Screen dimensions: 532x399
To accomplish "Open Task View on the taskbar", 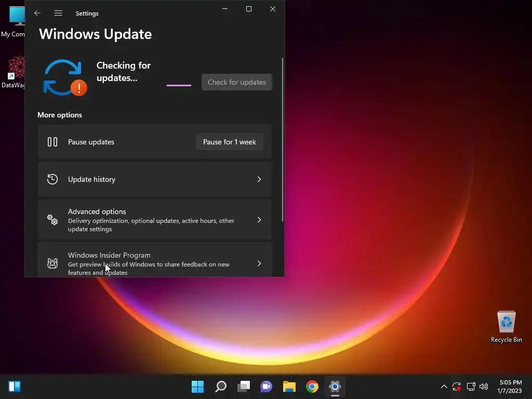I will pos(244,387).
